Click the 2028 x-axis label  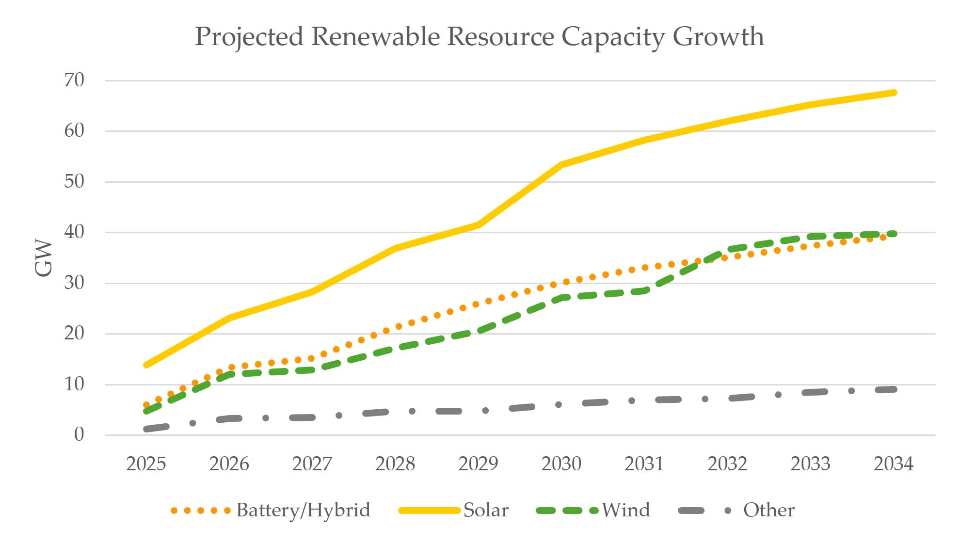point(395,464)
